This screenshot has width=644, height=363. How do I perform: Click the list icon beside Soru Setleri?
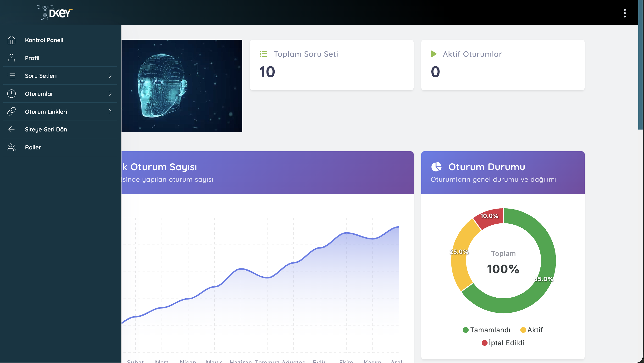click(11, 76)
